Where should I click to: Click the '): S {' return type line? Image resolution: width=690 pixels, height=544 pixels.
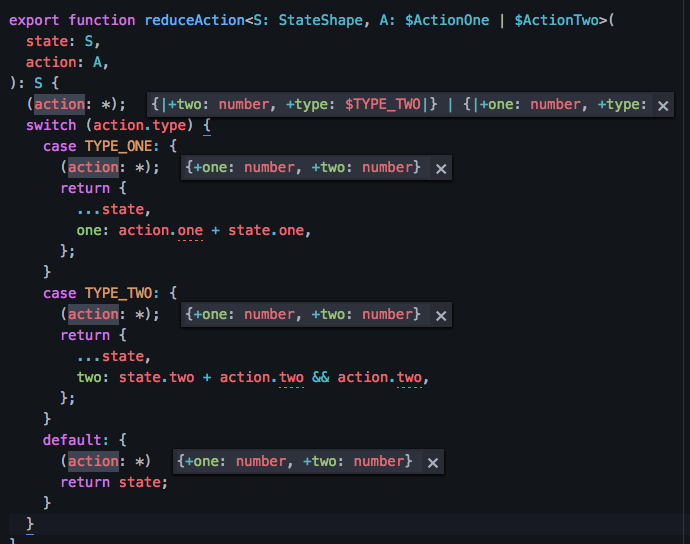[x=34, y=83]
